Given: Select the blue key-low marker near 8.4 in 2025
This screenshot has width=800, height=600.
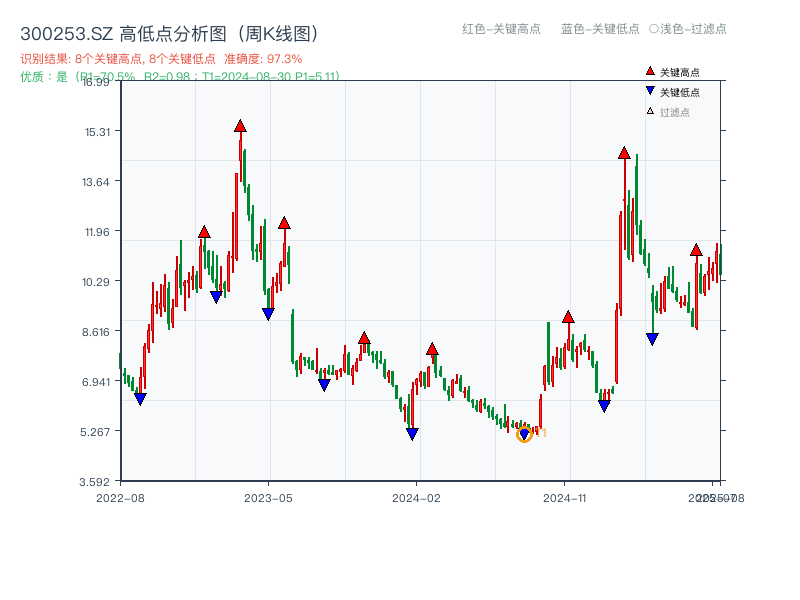Looking at the screenshot, I should [652, 339].
